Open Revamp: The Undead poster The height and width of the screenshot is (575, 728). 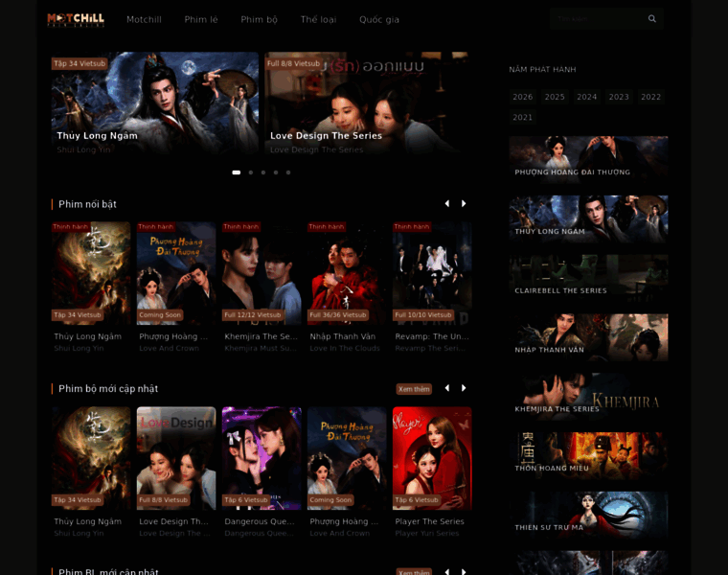coord(432,273)
